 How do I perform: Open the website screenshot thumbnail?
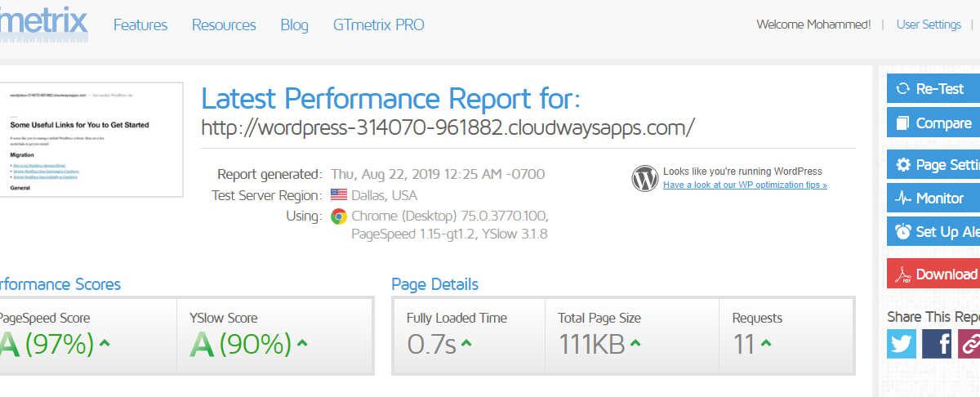(x=91, y=141)
